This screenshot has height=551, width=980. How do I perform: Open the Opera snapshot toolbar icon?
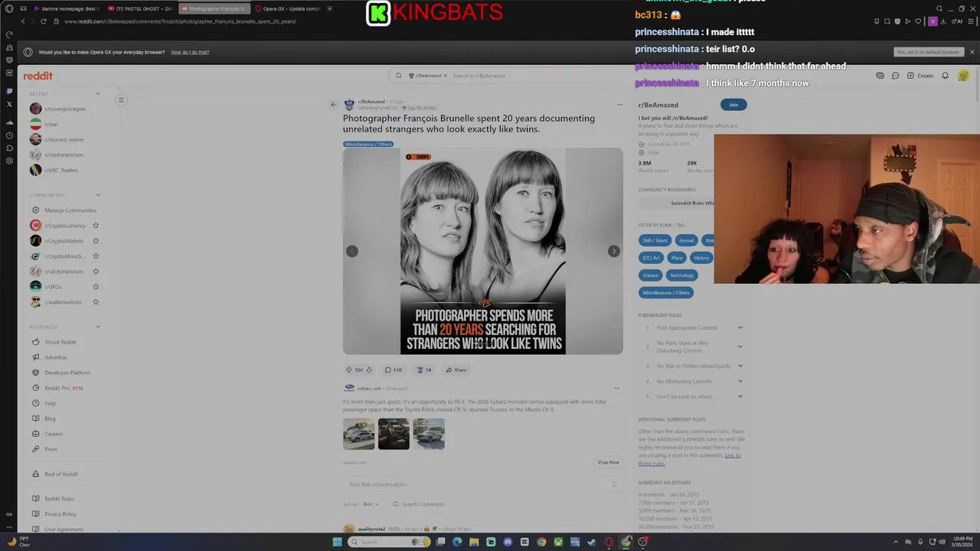(x=887, y=21)
